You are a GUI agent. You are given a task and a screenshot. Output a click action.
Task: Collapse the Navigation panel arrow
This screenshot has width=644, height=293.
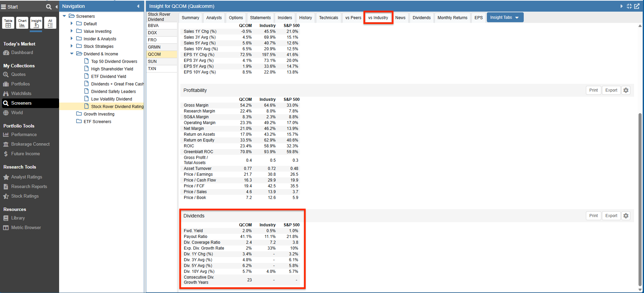tap(138, 6)
